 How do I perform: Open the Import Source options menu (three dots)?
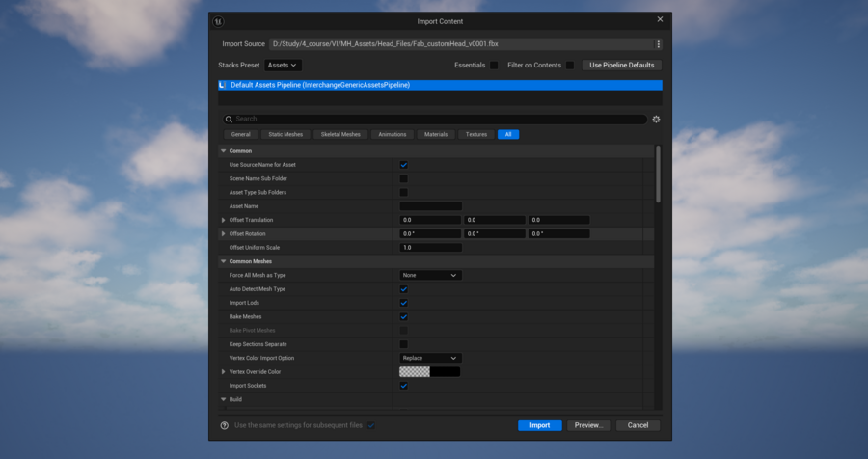pos(658,44)
